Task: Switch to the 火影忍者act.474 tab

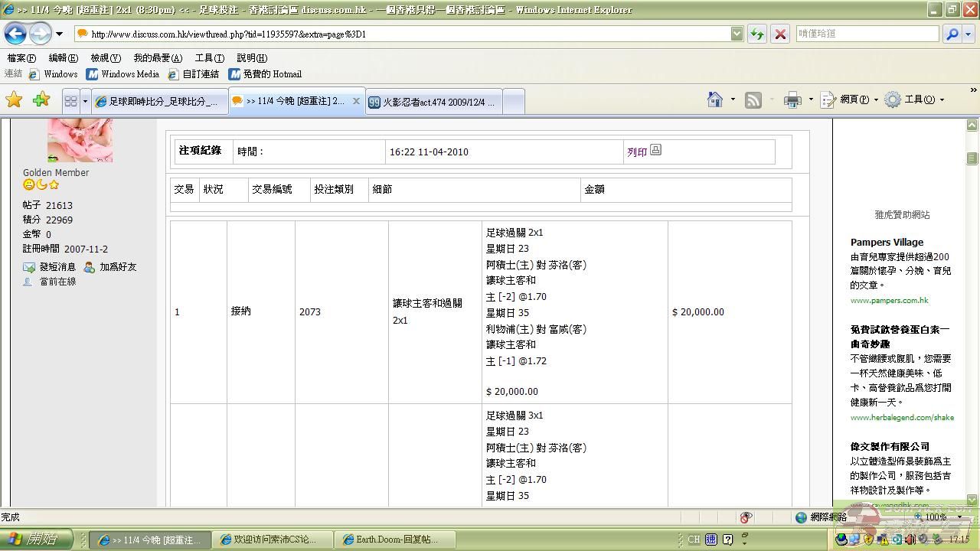Action: tap(433, 102)
